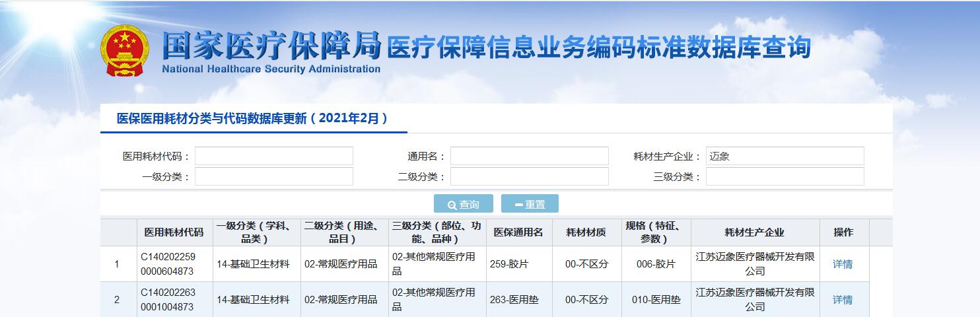Click the 耗材生产企业 column header

pyautogui.click(x=754, y=232)
